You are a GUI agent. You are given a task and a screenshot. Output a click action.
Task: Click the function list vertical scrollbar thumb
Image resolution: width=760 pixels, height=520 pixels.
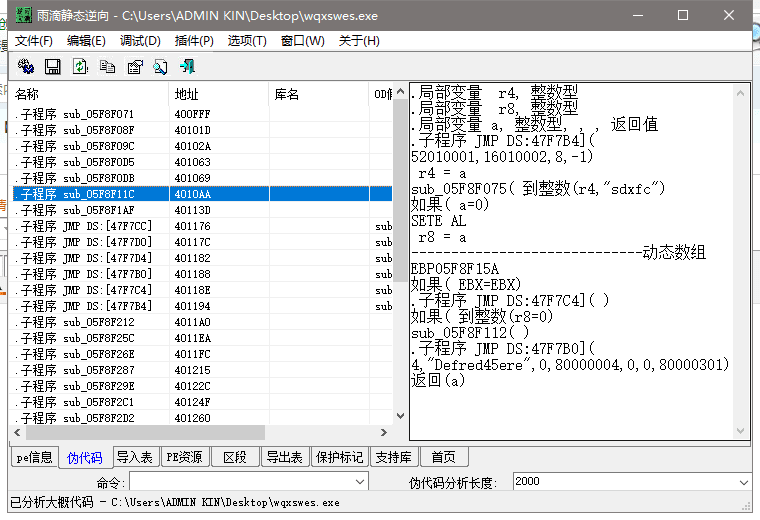click(x=400, y=190)
